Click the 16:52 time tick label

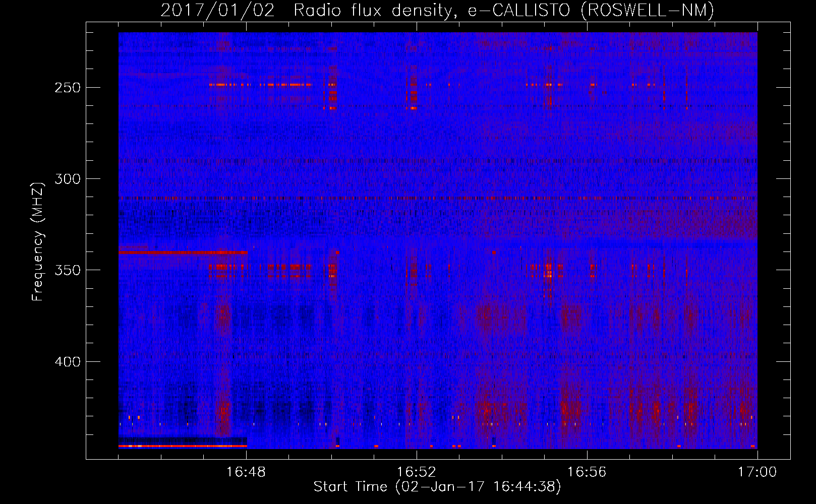(x=417, y=472)
